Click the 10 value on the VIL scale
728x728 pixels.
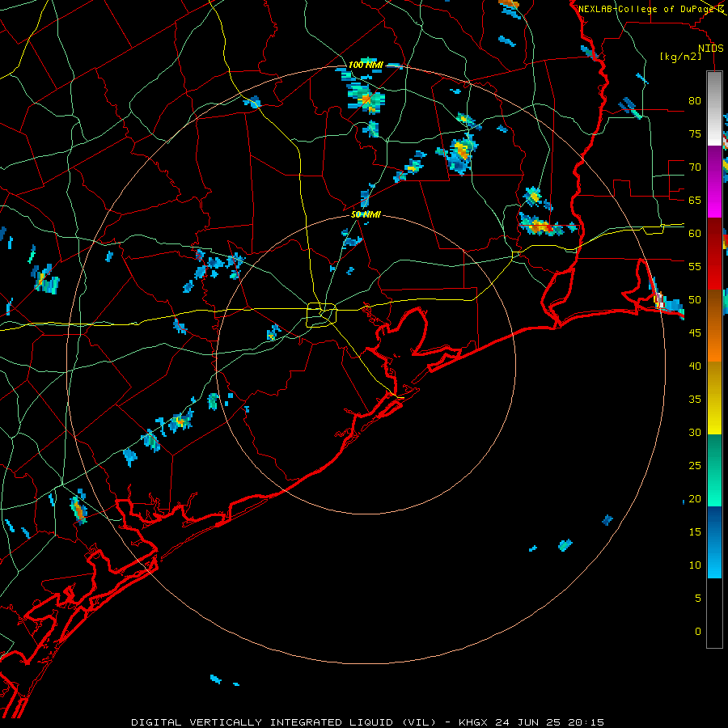pos(695,565)
